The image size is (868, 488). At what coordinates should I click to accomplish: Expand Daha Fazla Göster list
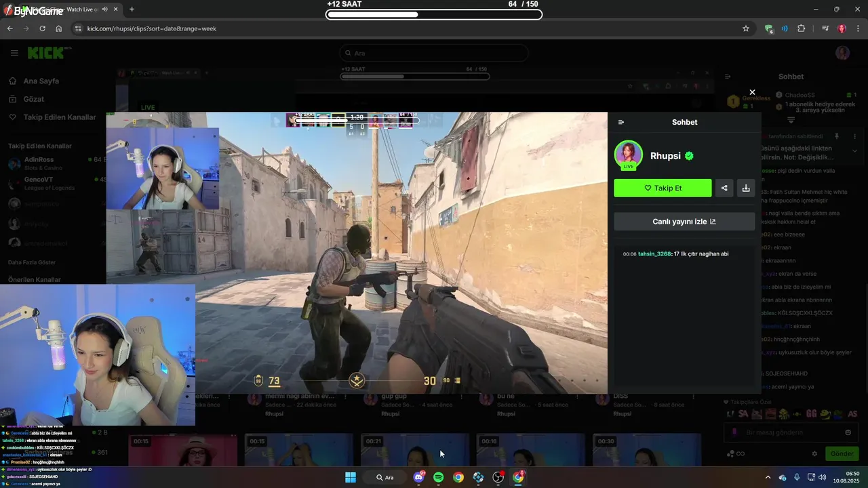pyautogui.click(x=32, y=262)
